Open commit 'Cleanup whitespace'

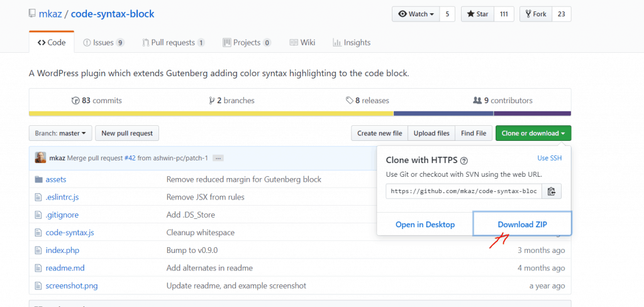point(201,233)
